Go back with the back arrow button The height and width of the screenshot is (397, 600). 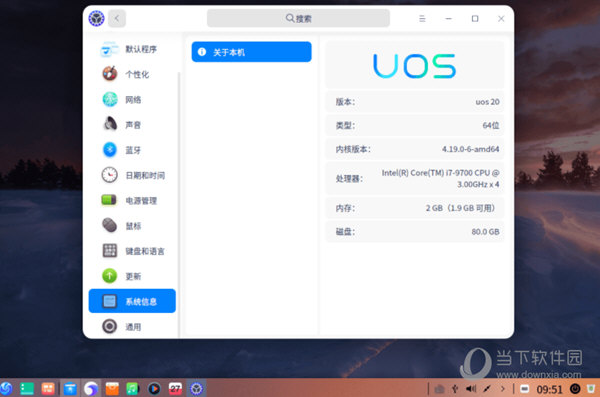tap(117, 18)
